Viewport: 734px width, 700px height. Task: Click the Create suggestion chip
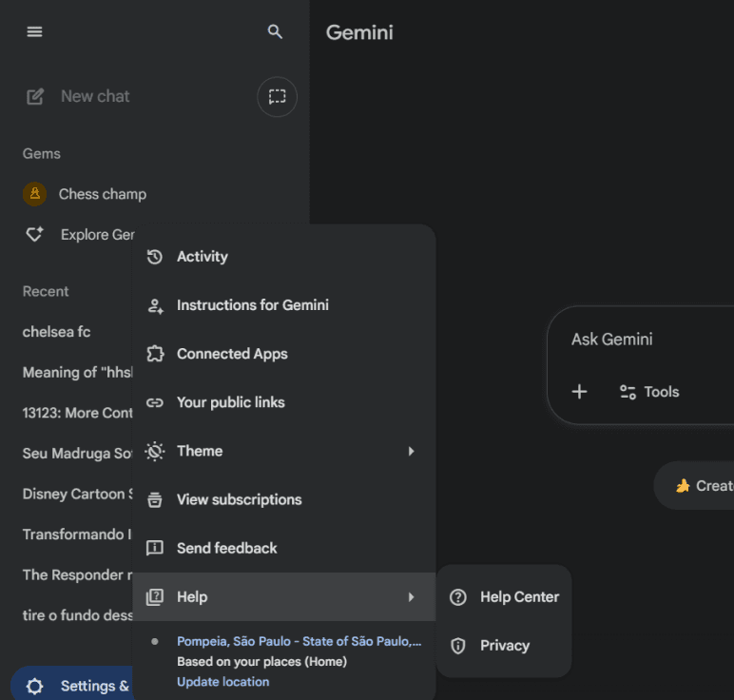694,486
